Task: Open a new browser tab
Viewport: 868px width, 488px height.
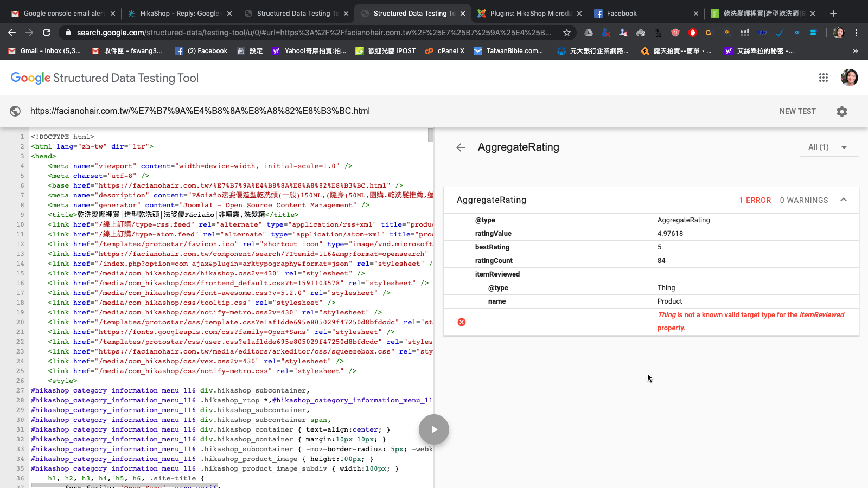Action: [833, 14]
